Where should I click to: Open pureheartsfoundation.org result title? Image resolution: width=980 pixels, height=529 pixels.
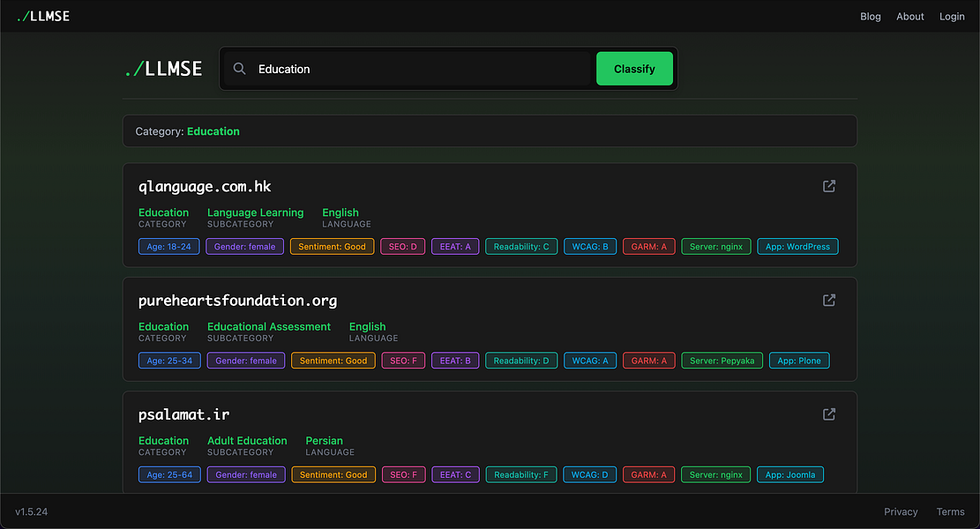237,301
